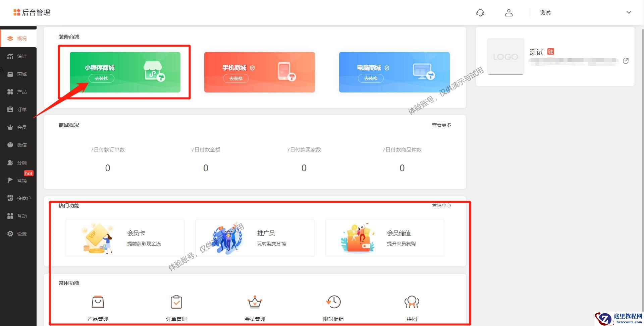Open the store link external icon
This screenshot has width=644, height=326.
coord(626,61)
